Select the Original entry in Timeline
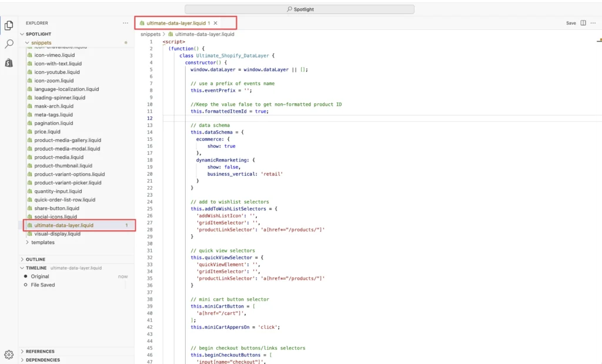 41,276
